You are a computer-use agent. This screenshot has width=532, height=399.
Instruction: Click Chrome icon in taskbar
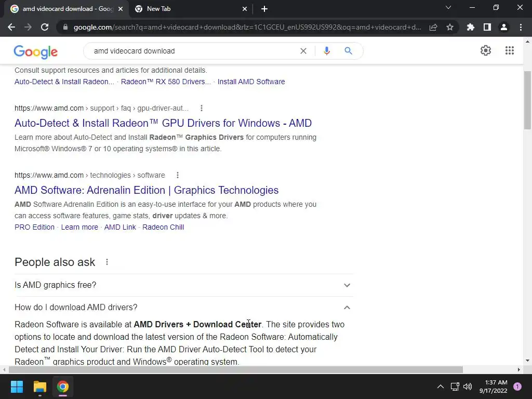[62, 387]
